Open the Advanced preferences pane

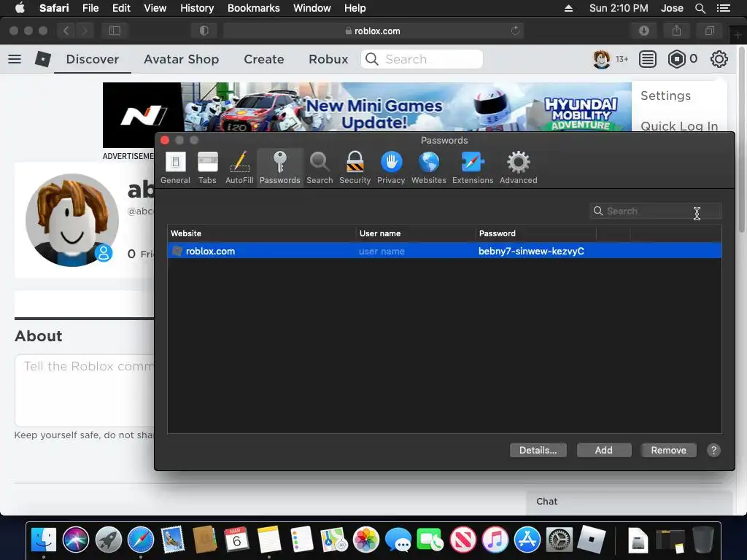pos(519,168)
